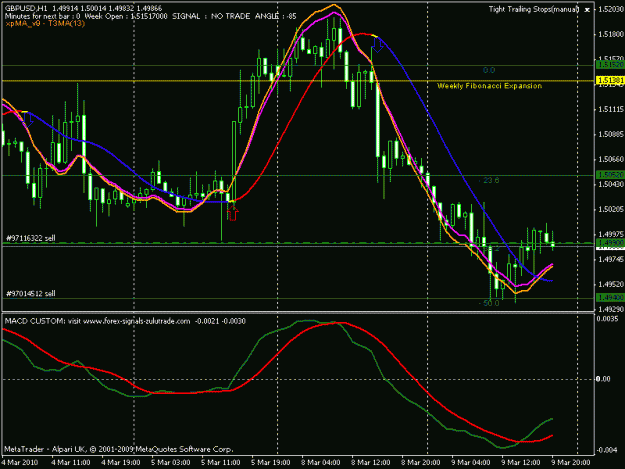This screenshot has width=625, height=469.
Task: Click the 9 Mar 04:00 time label
Action: [x=471, y=463]
